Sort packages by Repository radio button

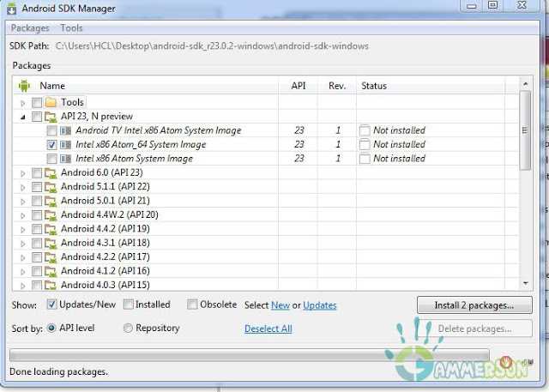coord(129,328)
